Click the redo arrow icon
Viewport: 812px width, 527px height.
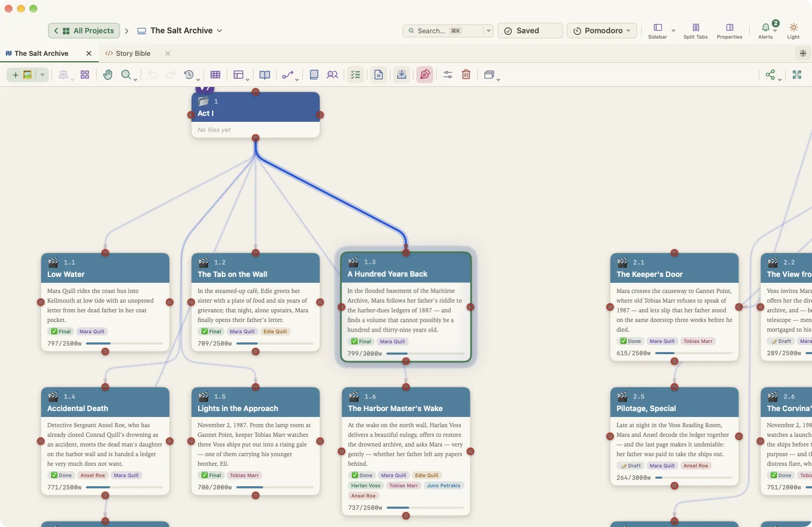click(x=171, y=75)
